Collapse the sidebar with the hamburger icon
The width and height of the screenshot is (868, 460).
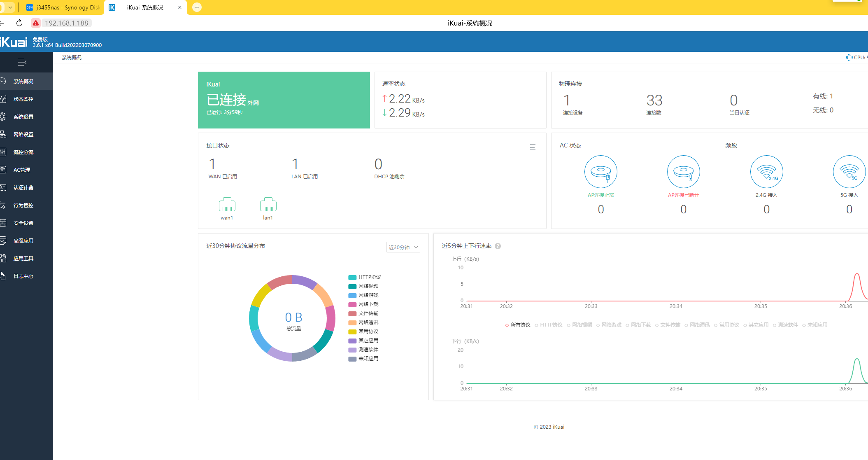click(22, 62)
